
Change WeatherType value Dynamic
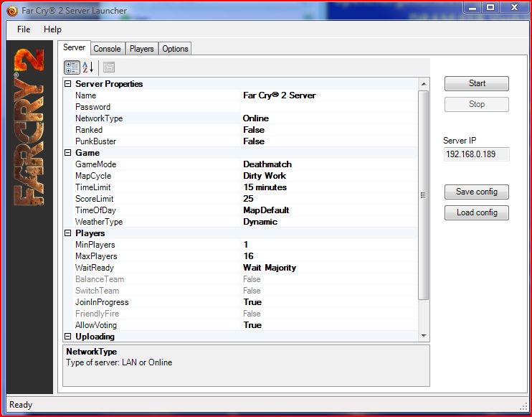(x=260, y=222)
